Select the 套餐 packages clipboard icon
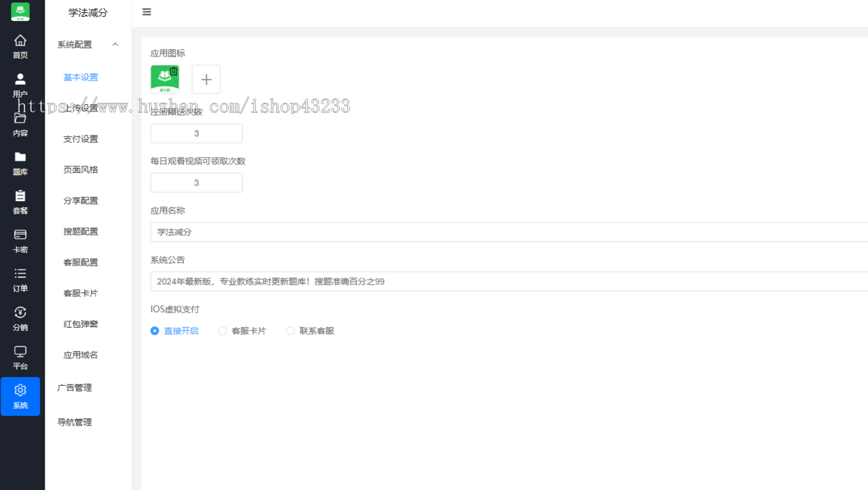868x490 pixels. point(20,196)
